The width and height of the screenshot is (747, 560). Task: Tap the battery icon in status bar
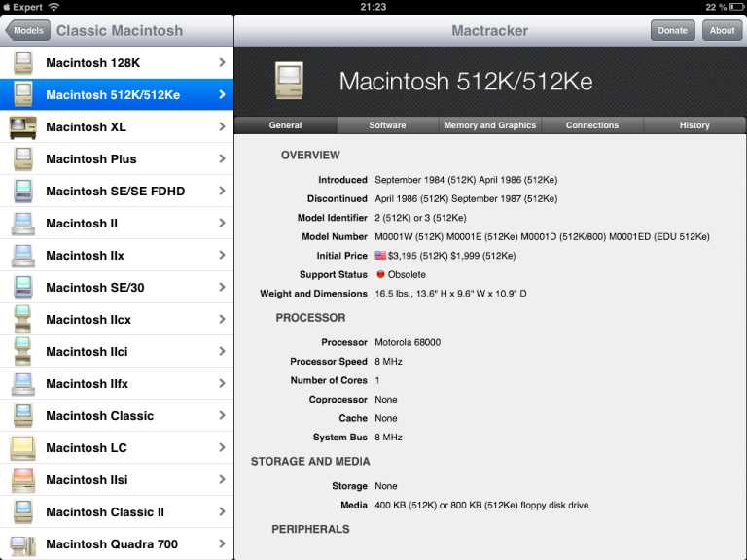click(735, 7)
